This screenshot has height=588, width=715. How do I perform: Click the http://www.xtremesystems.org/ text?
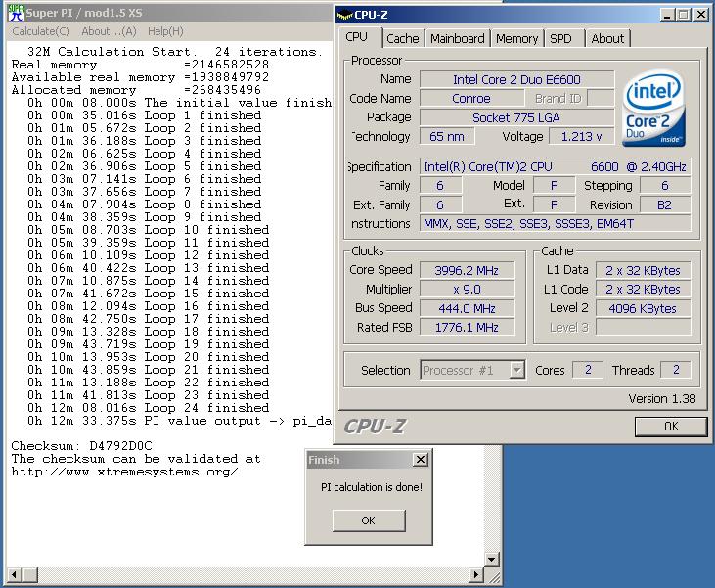click(x=124, y=472)
